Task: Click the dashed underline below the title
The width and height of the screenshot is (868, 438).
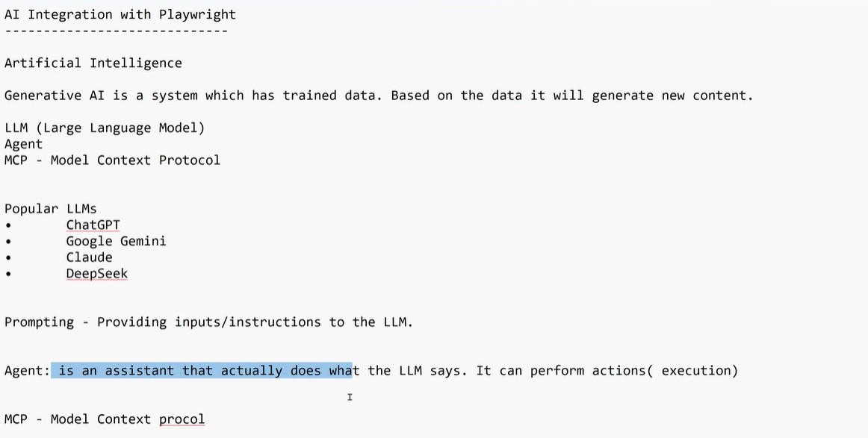Action: 116,31
